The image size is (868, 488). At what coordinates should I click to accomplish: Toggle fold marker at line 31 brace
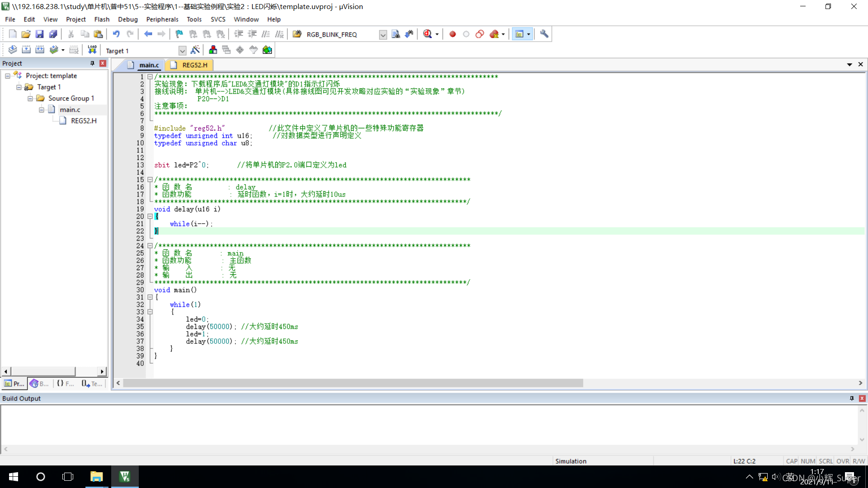(x=150, y=297)
